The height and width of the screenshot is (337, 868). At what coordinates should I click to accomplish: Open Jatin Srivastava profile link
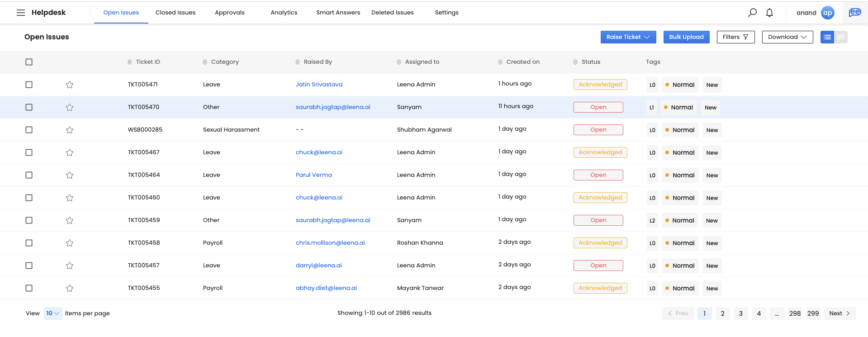319,85
